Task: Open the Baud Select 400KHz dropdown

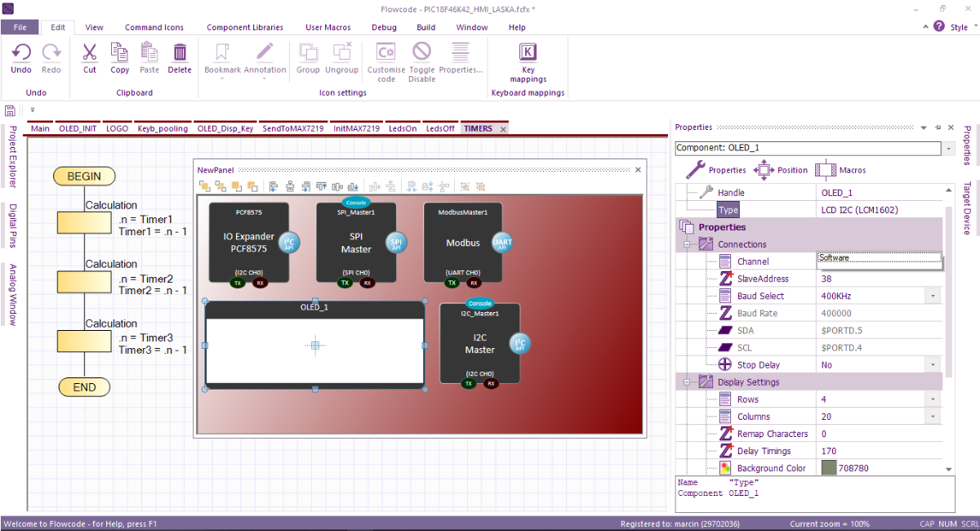Action: 933,296
